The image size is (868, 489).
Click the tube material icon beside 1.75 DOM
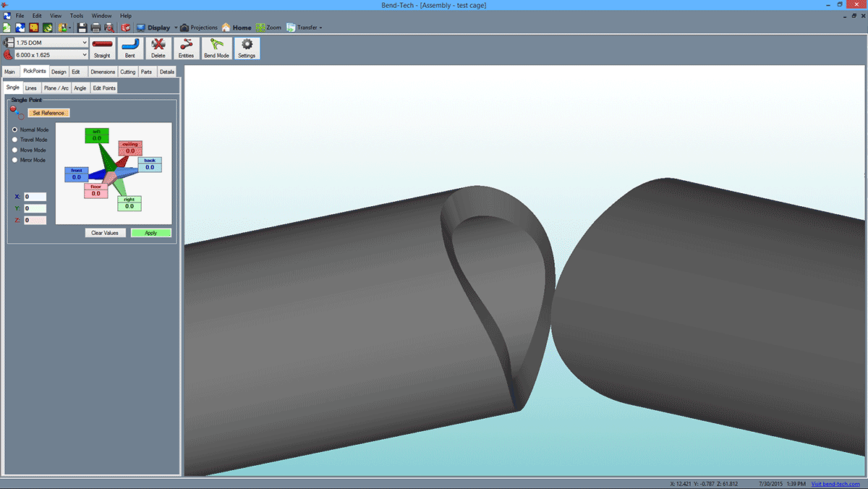click(x=7, y=43)
